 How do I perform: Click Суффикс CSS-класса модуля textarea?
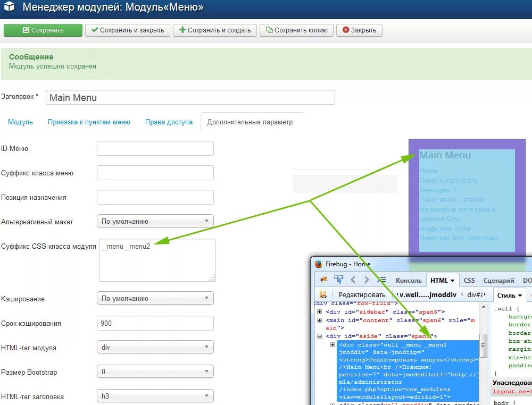pos(157,260)
